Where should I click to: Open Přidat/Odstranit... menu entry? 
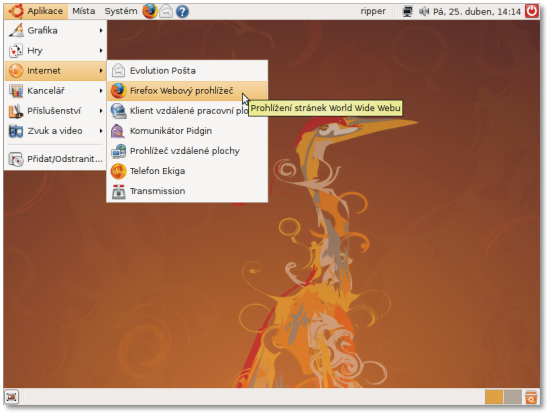(x=55, y=159)
